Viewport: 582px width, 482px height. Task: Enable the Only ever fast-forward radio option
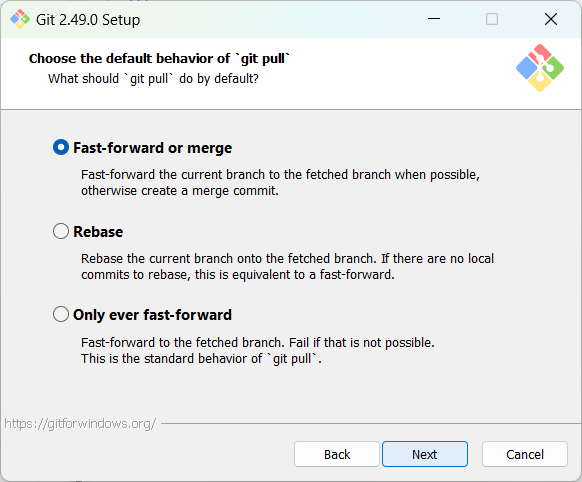tap(61, 314)
